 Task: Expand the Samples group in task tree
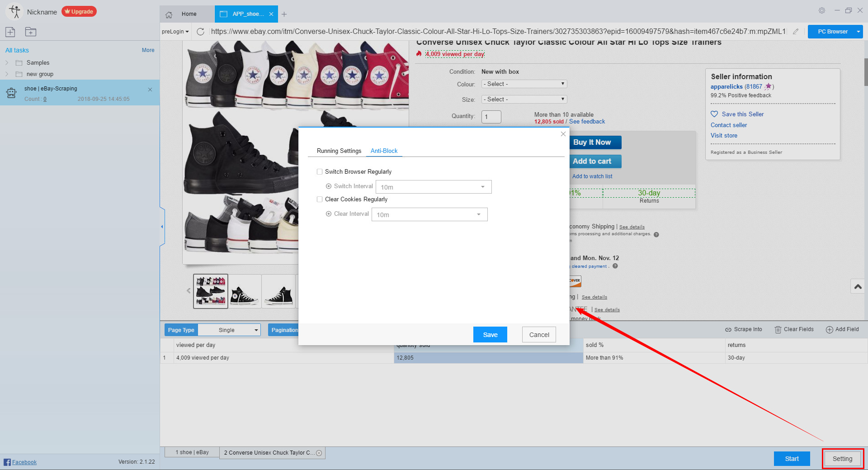tap(7, 62)
